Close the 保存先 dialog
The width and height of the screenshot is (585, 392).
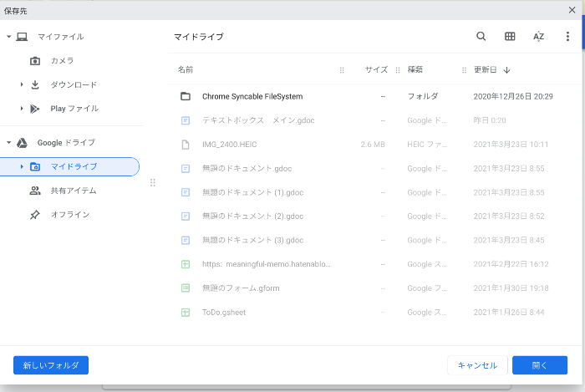(x=572, y=10)
